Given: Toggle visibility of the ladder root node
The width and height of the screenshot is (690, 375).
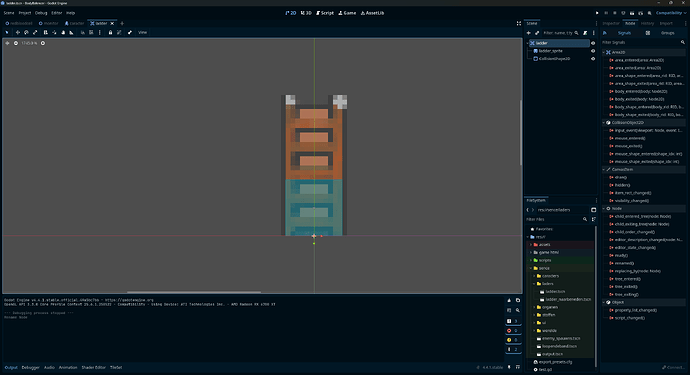Looking at the screenshot, I should click(593, 43).
